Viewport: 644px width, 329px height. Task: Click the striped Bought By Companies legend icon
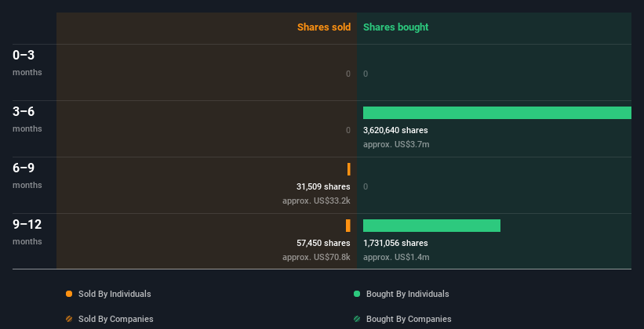click(357, 319)
